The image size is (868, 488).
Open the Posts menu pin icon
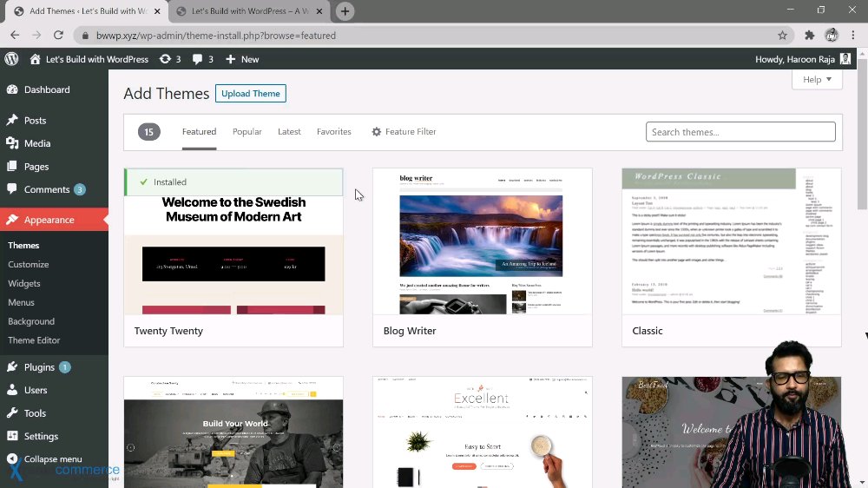12,120
